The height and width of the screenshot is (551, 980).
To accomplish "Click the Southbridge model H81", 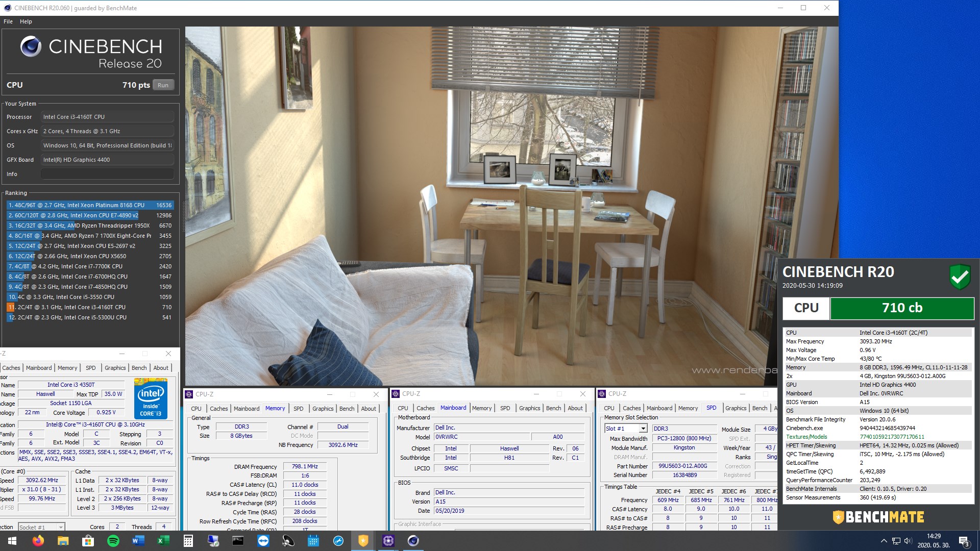I will [x=509, y=458].
